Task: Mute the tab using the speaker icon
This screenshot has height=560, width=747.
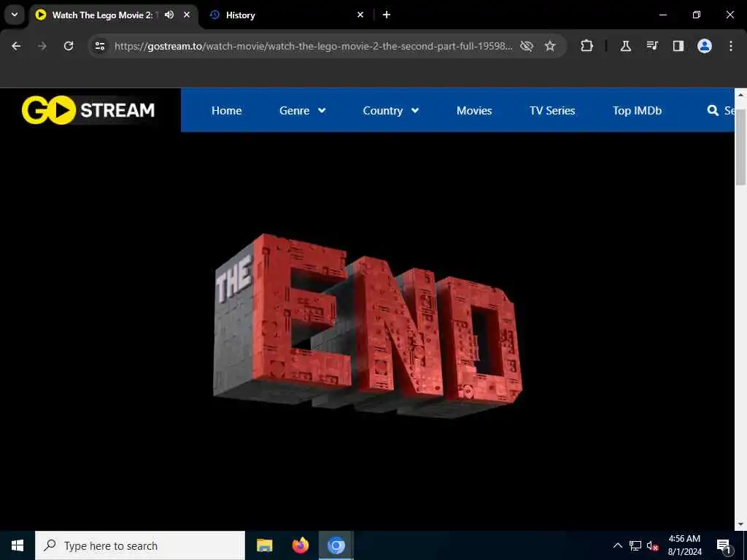Action: pos(169,15)
